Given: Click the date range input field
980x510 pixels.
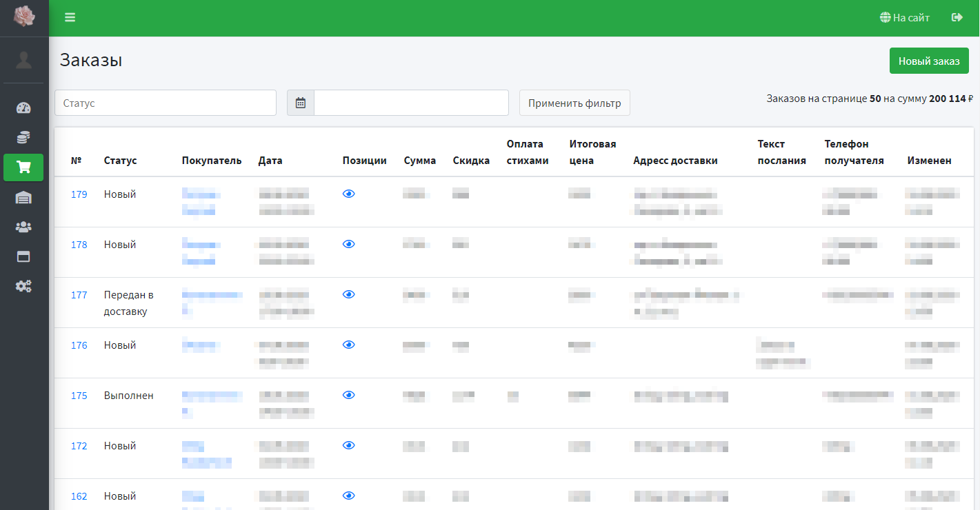Looking at the screenshot, I should pyautogui.click(x=411, y=103).
